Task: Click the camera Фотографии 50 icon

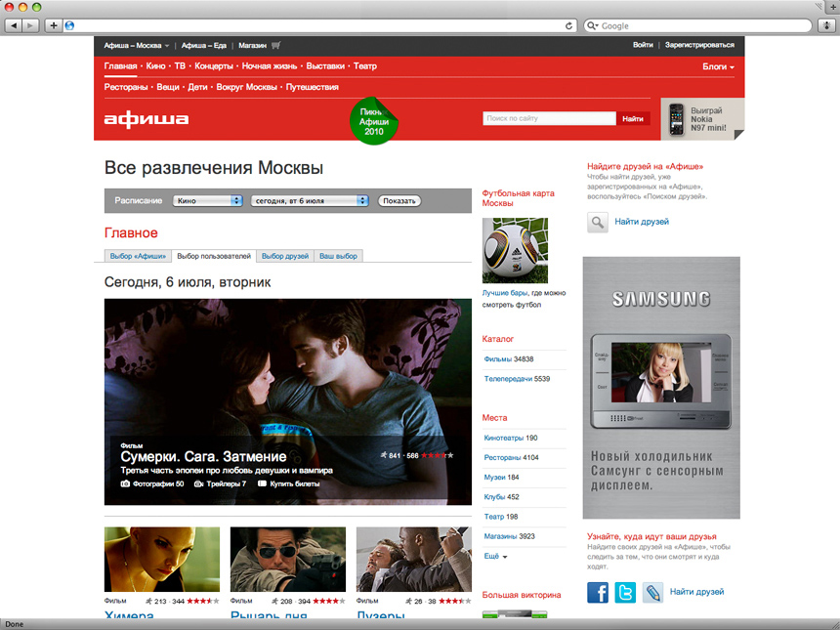Action: tap(125, 483)
